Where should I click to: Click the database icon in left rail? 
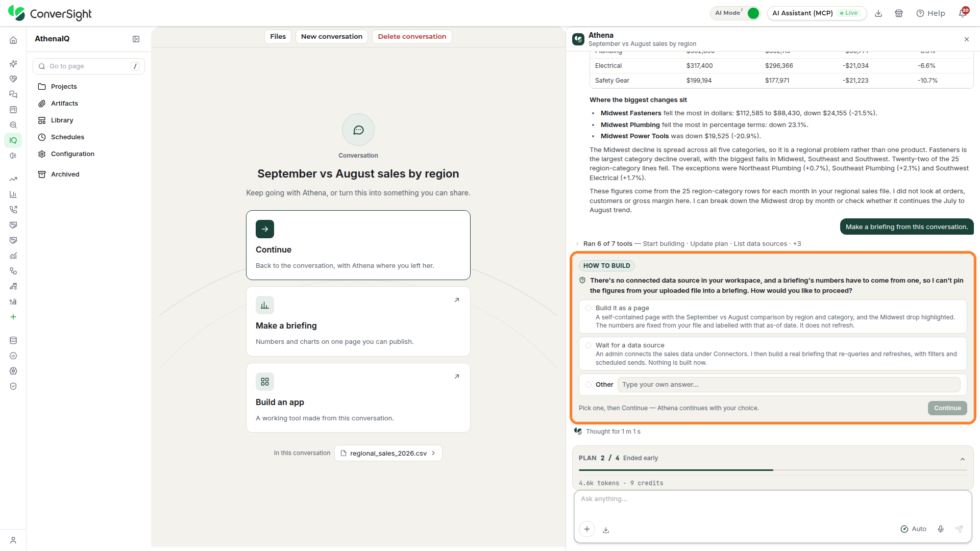click(x=13, y=340)
